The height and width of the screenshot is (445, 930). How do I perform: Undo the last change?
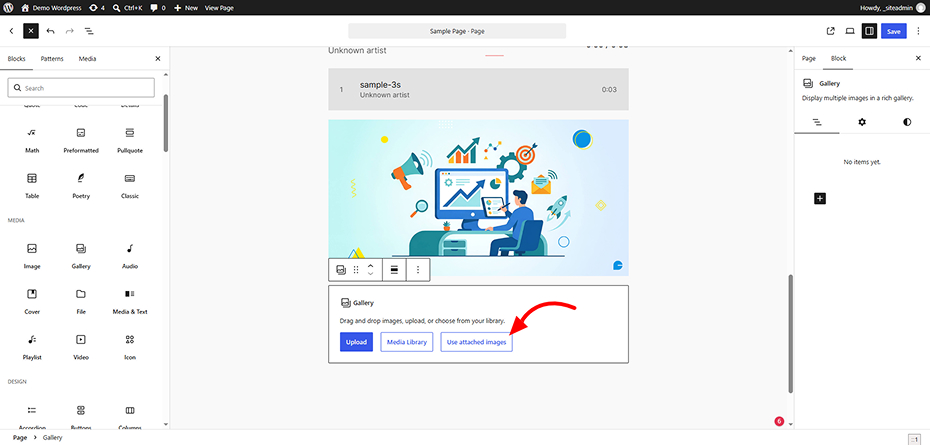(50, 31)
